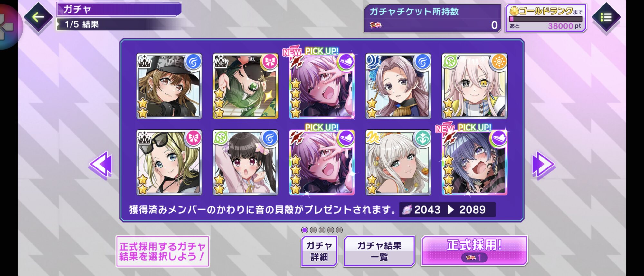The height and width of the screenshot is (276, 644).
Task: Select the second page indicator dot
Action: tap(313, 230)
